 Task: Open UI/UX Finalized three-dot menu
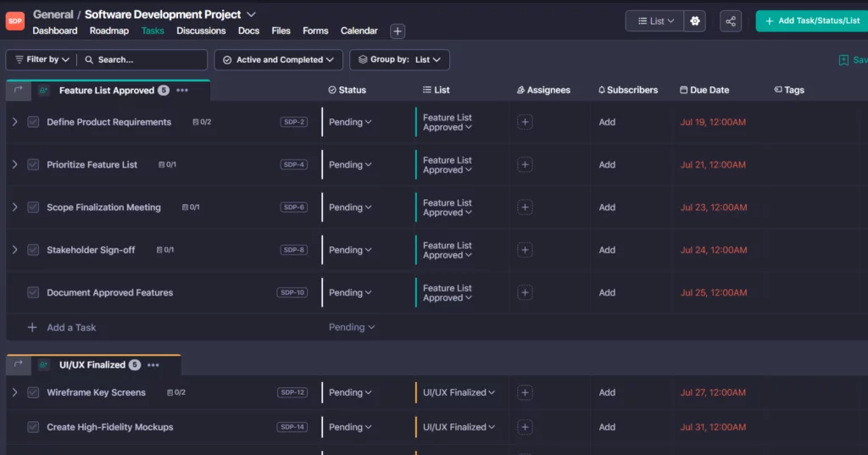[153, 365]
